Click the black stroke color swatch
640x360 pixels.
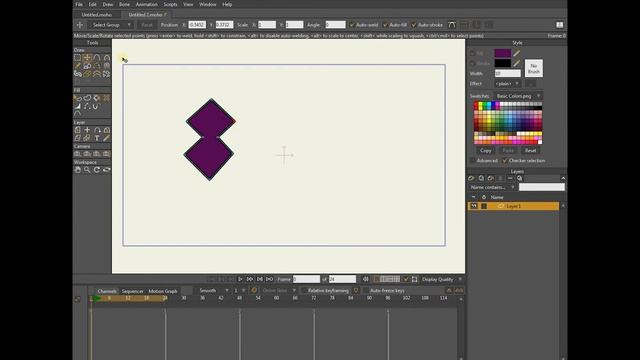point(502,63)
